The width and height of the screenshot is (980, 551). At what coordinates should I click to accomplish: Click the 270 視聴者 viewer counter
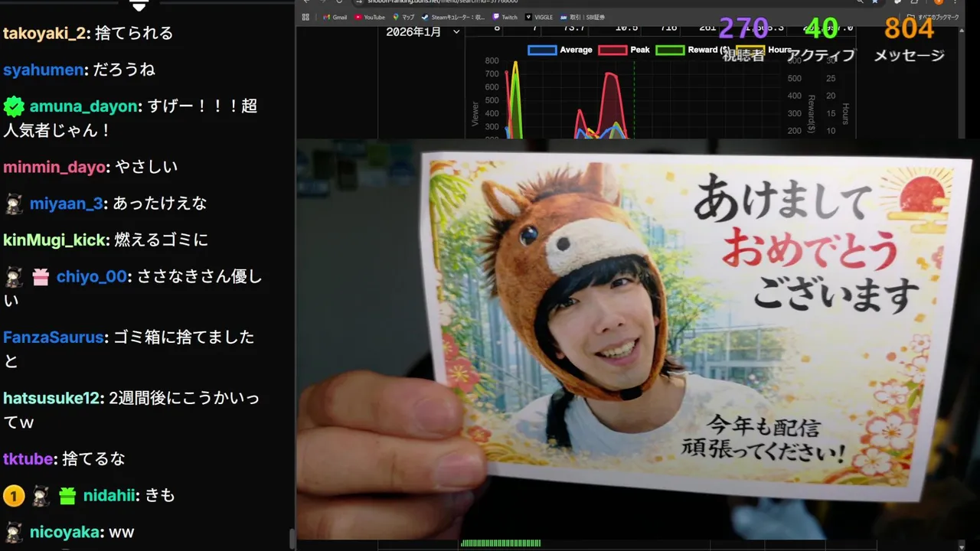[x=743, y=41]
